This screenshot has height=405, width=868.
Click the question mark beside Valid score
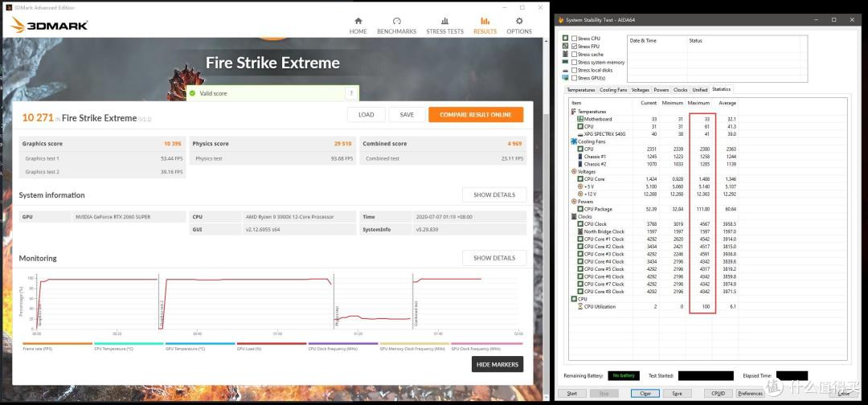351,93
